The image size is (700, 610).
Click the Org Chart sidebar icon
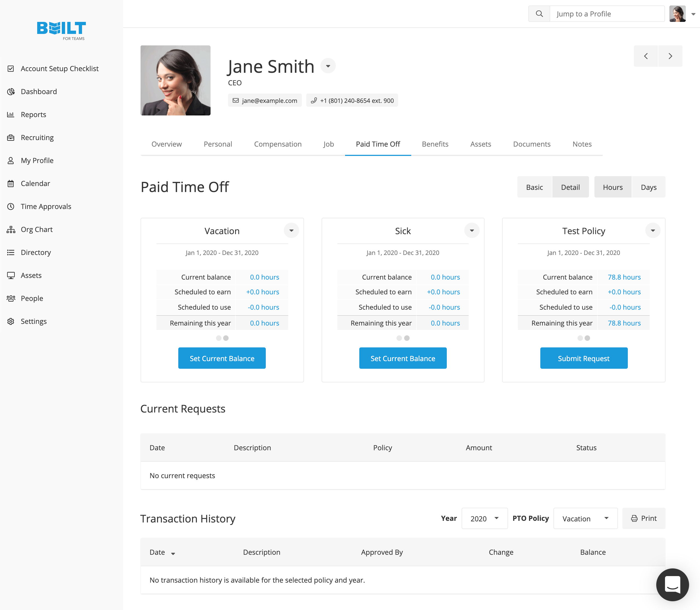pyautogui.click(x=11, y=230)
